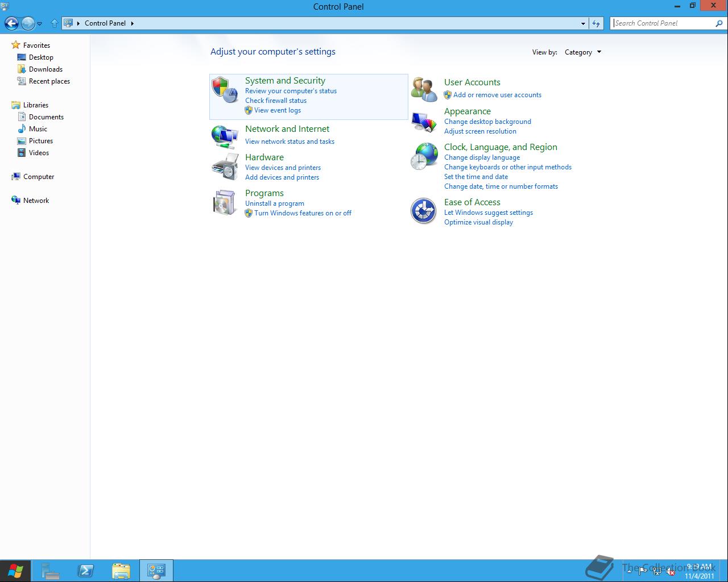
Task: Click the Control Panel breadcrumb text
Action: pos(105,23)
